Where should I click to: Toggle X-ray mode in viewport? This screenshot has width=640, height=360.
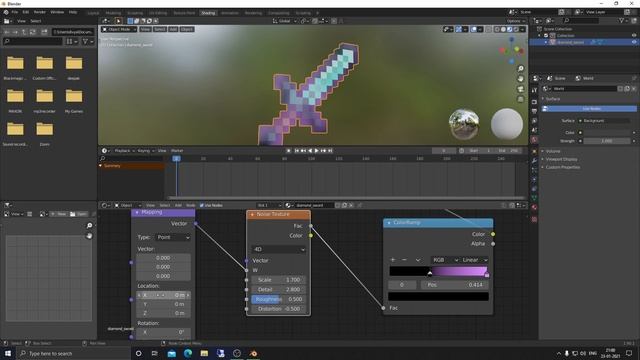coord(488,29)
